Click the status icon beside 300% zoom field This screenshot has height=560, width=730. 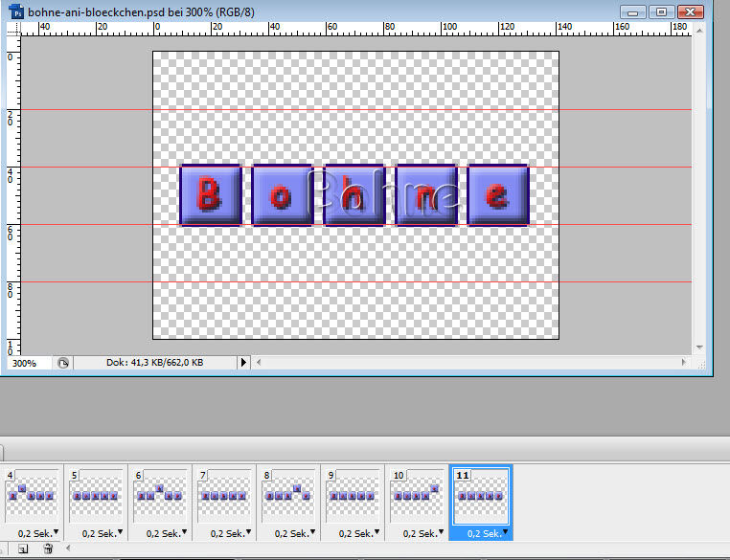[63, 364]
